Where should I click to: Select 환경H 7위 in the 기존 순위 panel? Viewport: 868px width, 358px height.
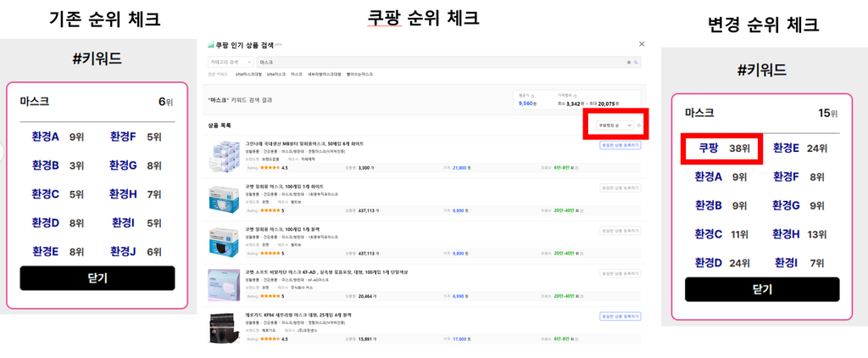pyautogui.click(x=136, y=194)
